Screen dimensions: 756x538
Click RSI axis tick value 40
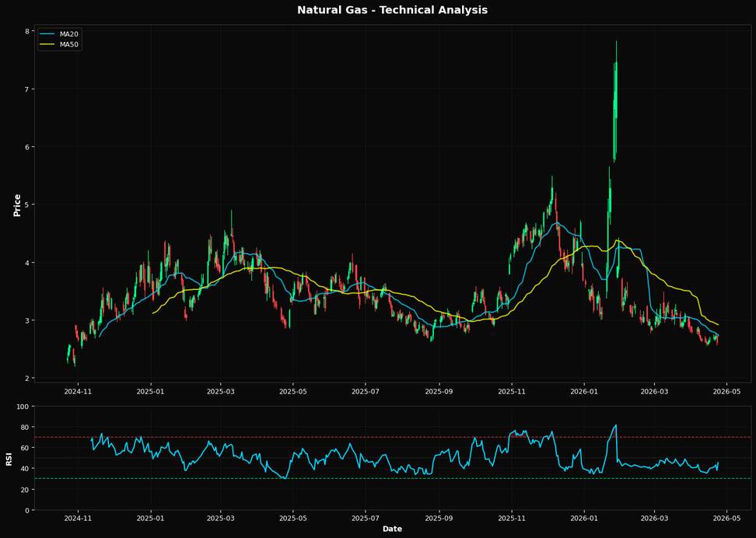tap(26, 469)
